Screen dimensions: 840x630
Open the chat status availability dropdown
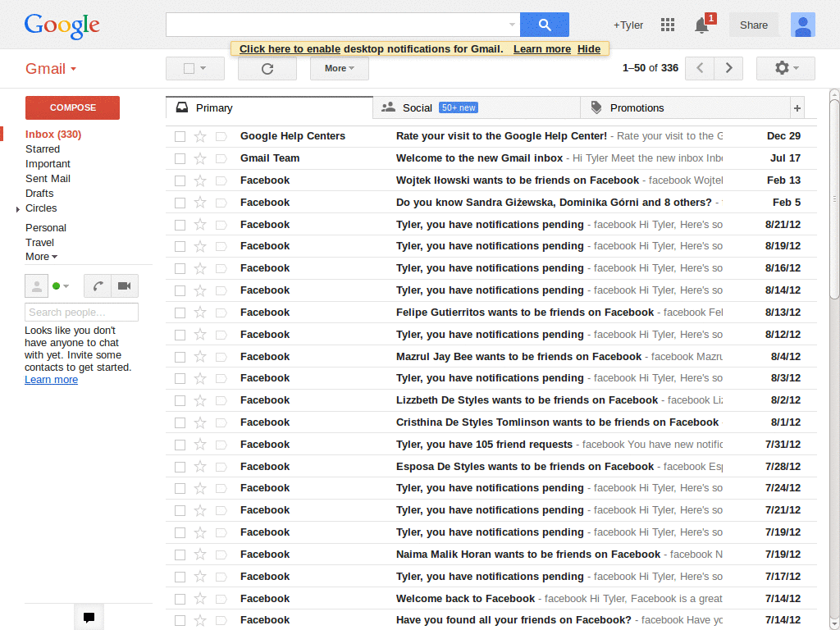pyautogui.click(x=62, y=285)
